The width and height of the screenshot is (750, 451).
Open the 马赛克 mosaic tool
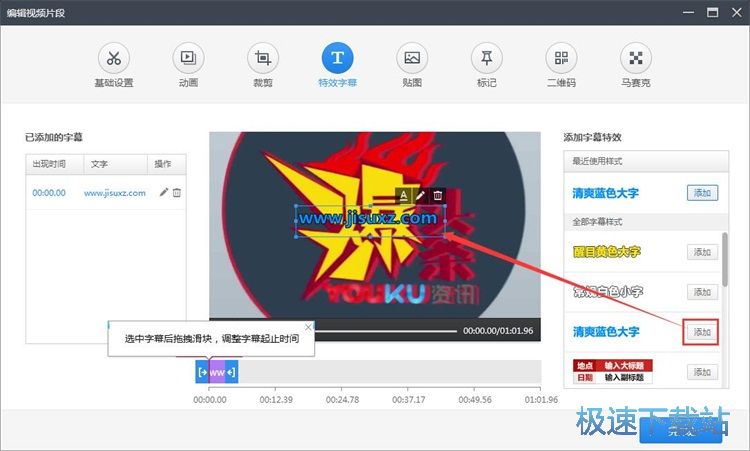tap(636, 66)
